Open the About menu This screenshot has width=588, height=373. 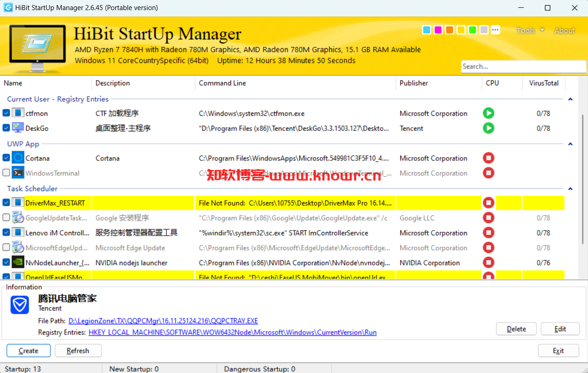[565, 30]
